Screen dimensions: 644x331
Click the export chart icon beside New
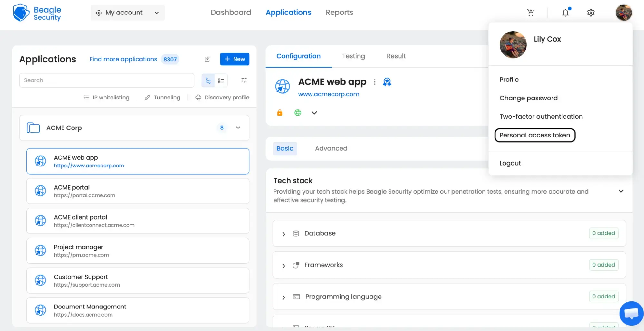click(207, 59)
